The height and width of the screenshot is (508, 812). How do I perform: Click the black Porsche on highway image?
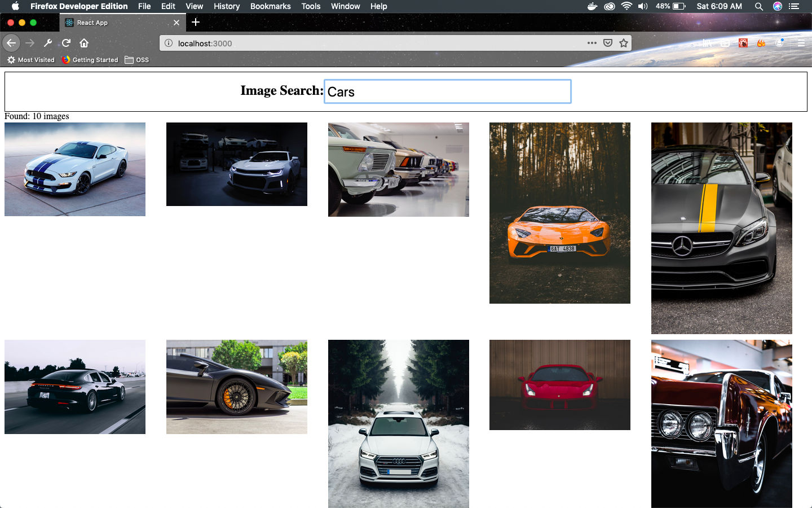75,387
